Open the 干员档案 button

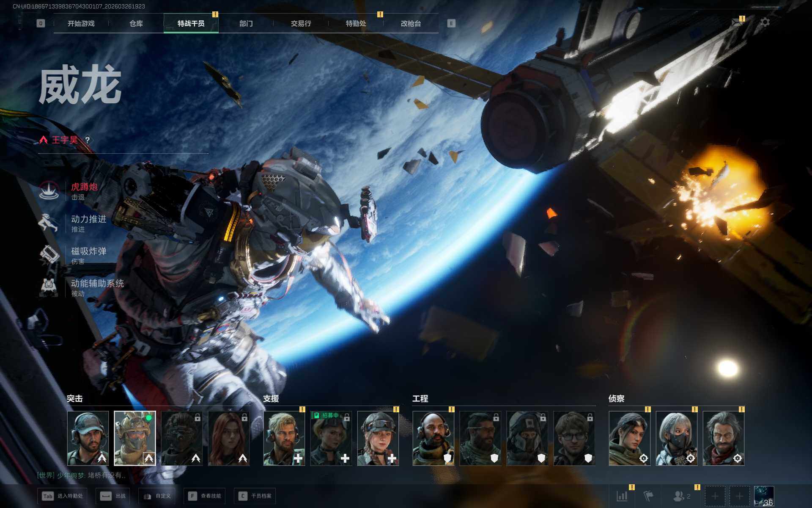coord(255,496)
